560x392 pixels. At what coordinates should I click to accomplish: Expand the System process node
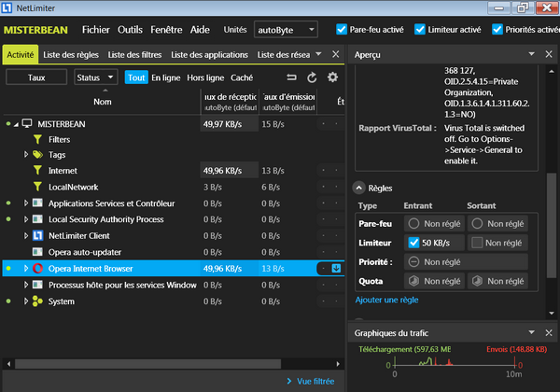click(26, 301)
